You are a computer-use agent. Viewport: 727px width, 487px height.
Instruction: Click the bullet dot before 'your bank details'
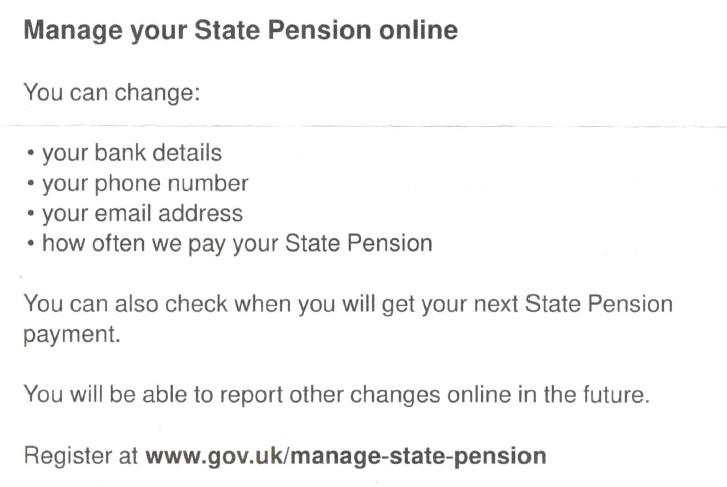click(31, 153)
